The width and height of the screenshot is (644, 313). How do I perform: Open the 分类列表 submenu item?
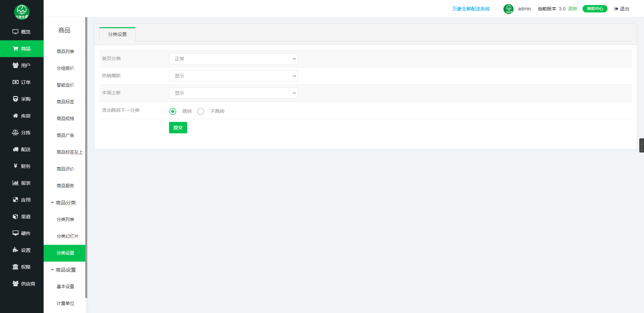click(x=65, y=219)
